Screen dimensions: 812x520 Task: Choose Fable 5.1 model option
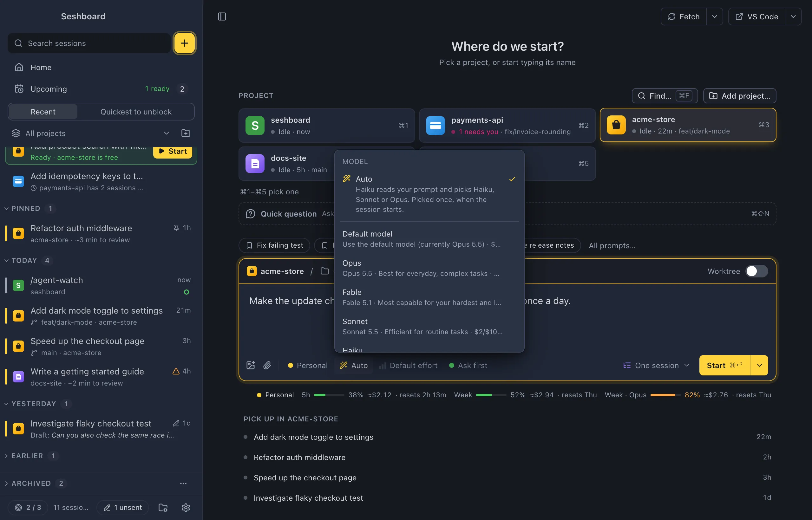(429, 297)
